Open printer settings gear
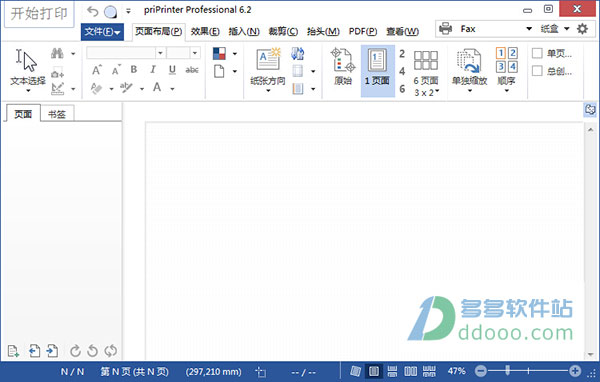This screenshot has height=382, width=600. [582, 29]
